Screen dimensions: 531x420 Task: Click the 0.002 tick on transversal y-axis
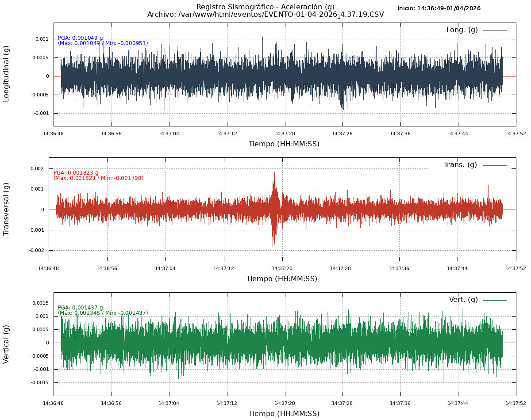(37, 168)
